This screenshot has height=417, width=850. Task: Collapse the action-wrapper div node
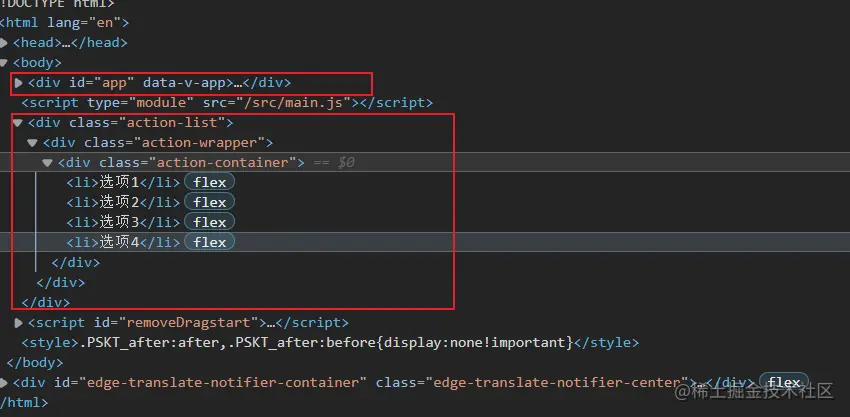(33, 143)
